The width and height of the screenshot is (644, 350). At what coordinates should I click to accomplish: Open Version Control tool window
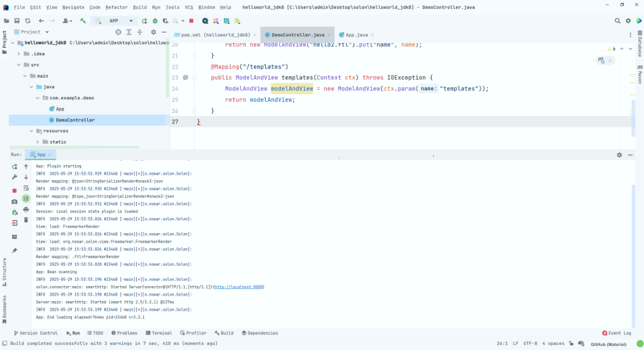pyautogui.click(x=36, y=333)
